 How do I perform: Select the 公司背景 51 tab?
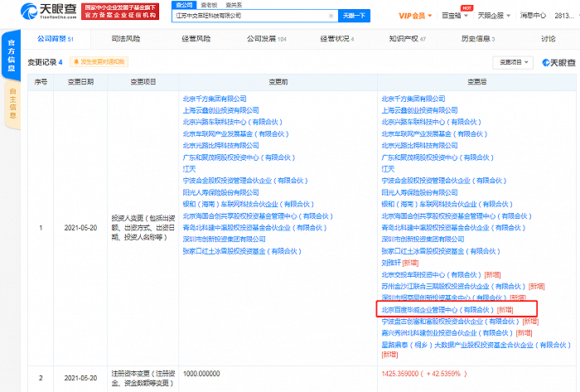[x=56, y=38]
